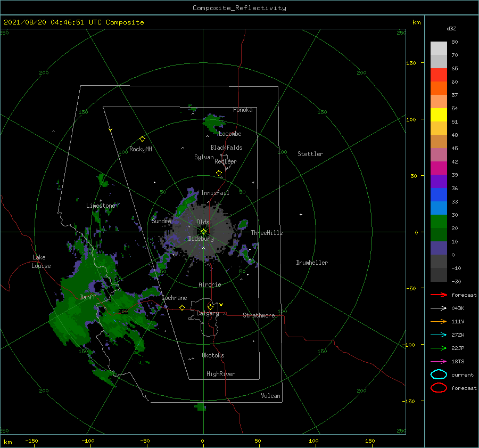Click the Banff label on map

pos(88,297)
